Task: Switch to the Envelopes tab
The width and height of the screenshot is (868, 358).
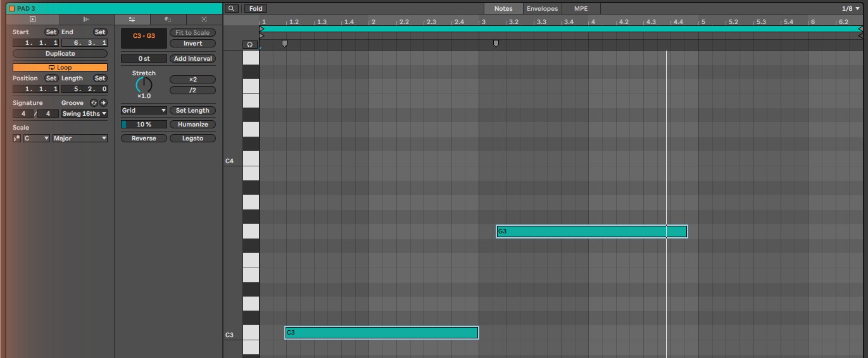Action: click(543, 9)
